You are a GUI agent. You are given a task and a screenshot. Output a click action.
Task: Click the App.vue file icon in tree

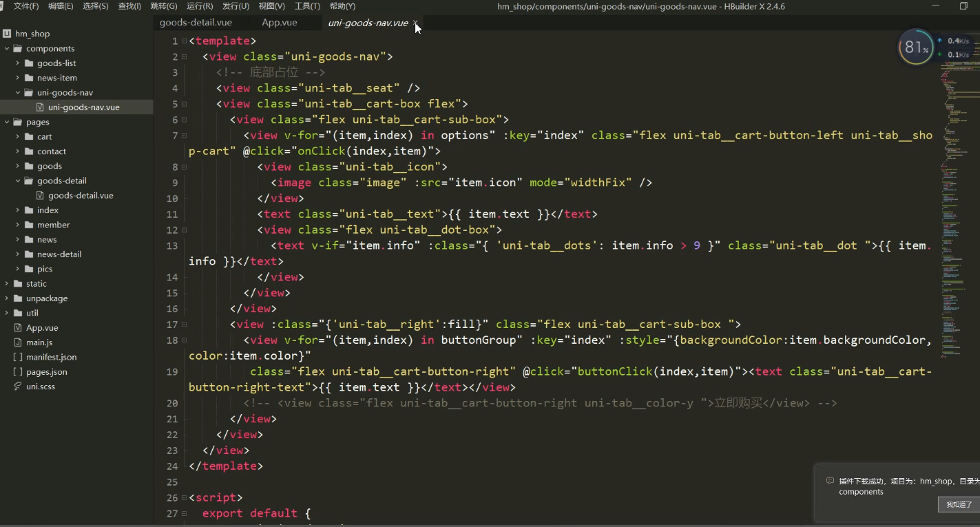coord(19,328)
